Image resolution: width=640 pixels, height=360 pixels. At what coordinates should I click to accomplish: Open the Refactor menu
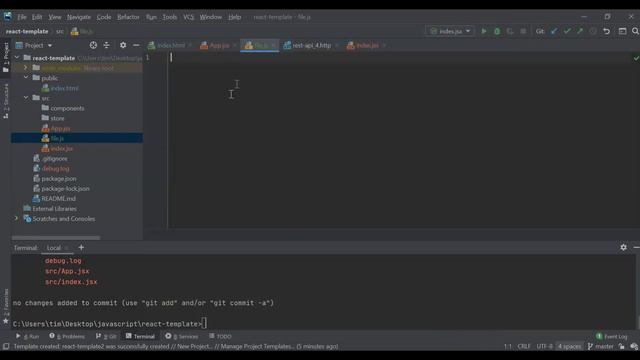click(128, 17)
